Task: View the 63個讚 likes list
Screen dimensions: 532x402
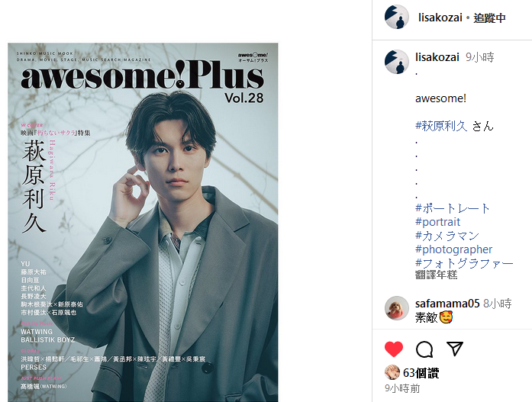Action: click(x=421, y=373)
